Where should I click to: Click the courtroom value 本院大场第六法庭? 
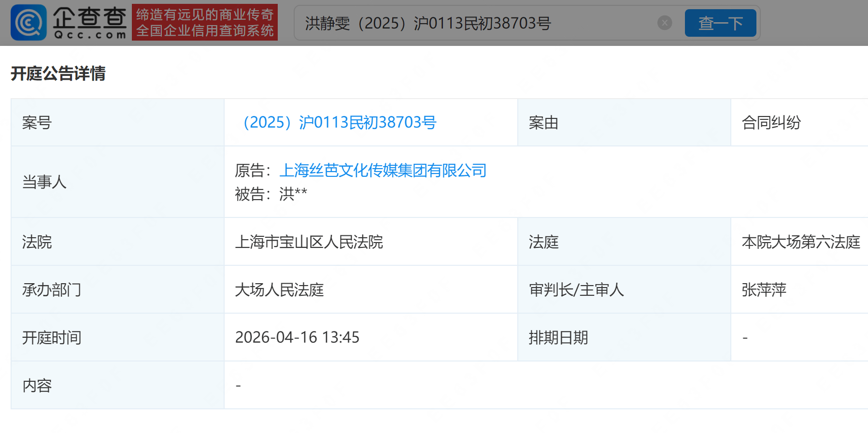(801, 242)
